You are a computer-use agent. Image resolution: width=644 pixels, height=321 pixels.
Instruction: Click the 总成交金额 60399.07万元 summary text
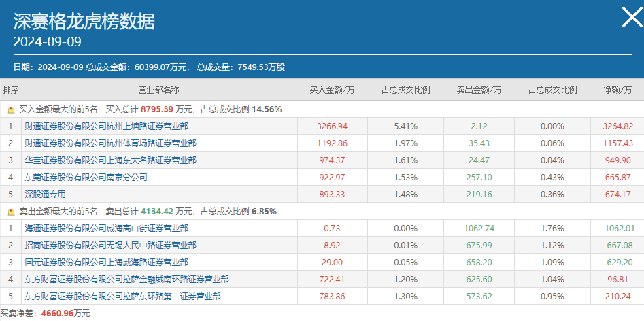click(x=137, y=67)
